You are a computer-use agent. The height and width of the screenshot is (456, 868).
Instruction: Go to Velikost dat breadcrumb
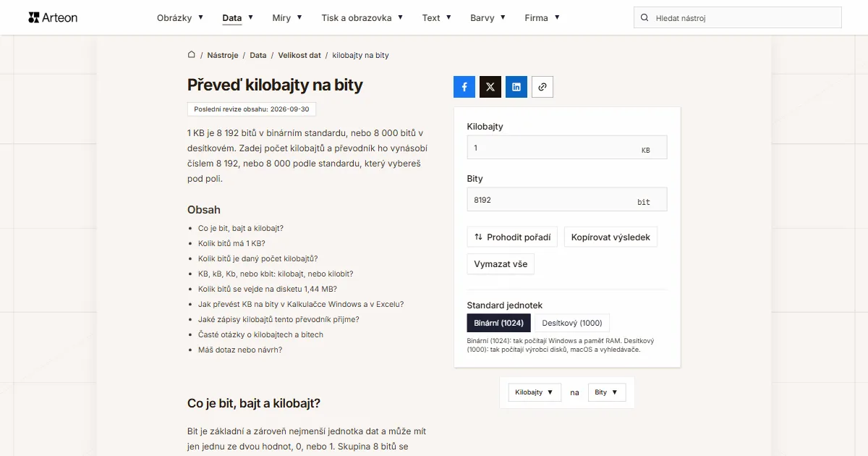(x=299, y=55)
